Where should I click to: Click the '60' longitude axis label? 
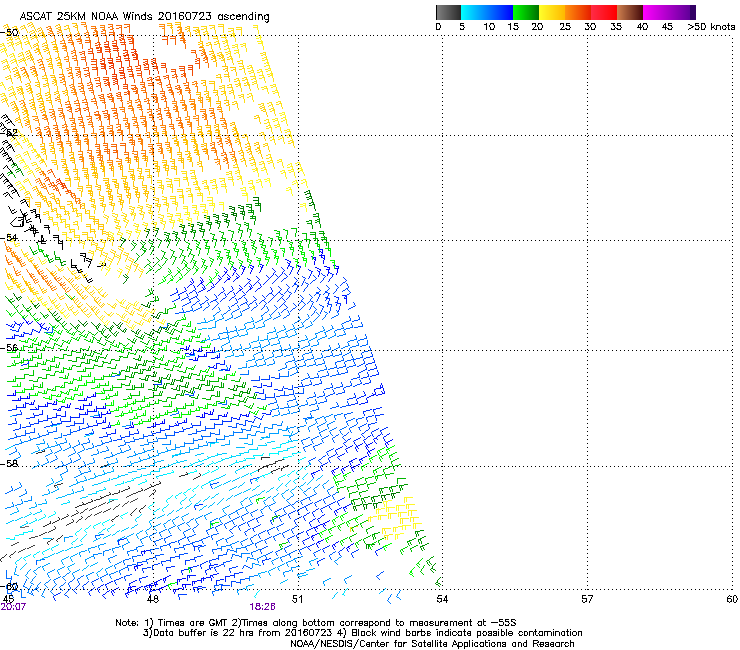[732, 599]
